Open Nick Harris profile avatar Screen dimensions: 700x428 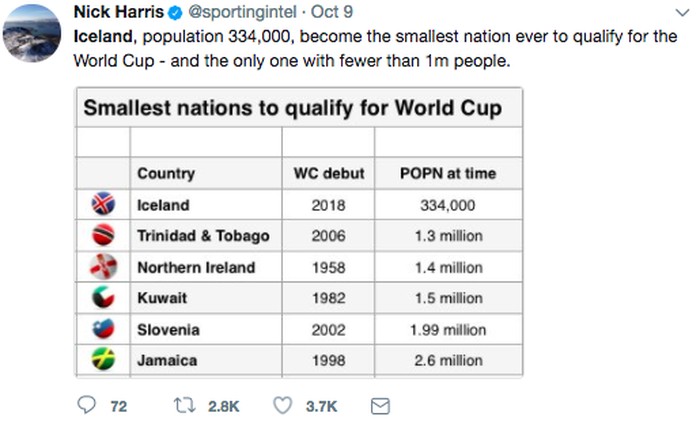33,33
